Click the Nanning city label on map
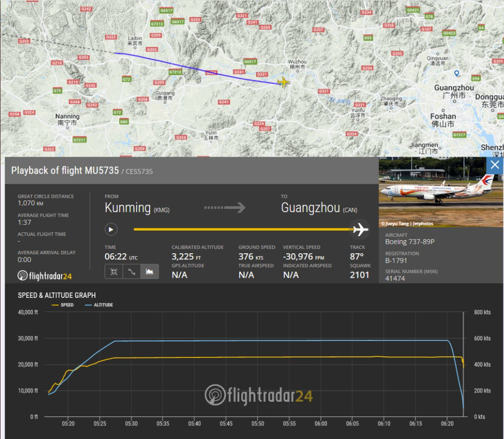The height and width of the screenshot is (439, 504). (x=68, y=117)
